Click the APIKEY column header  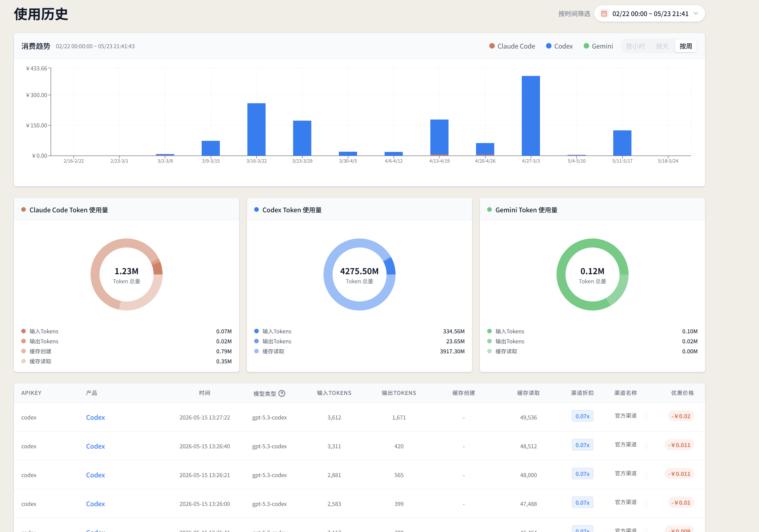point(32,393)
